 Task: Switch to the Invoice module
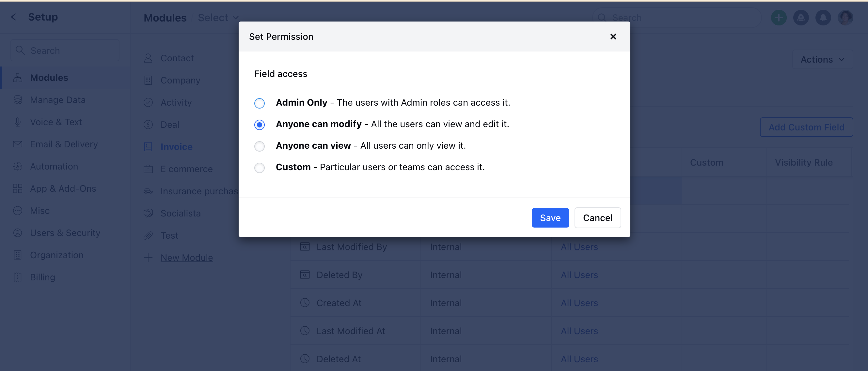[177, 146]
